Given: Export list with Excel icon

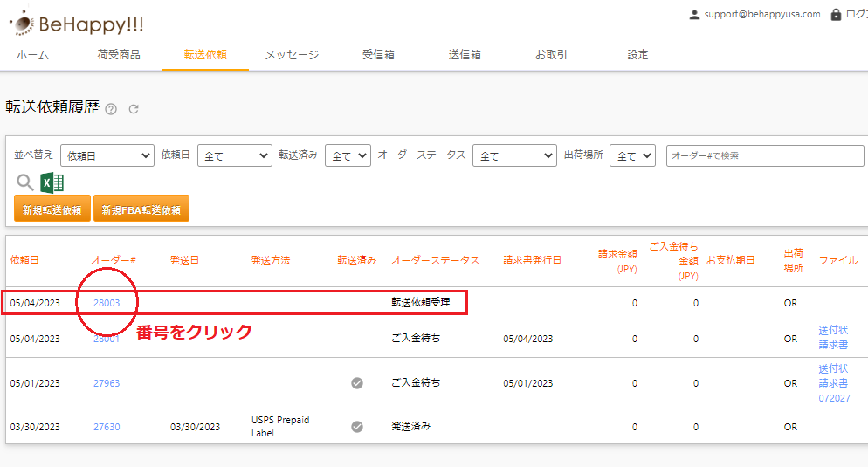Looking at the screenshot, I should pos(52,182).
